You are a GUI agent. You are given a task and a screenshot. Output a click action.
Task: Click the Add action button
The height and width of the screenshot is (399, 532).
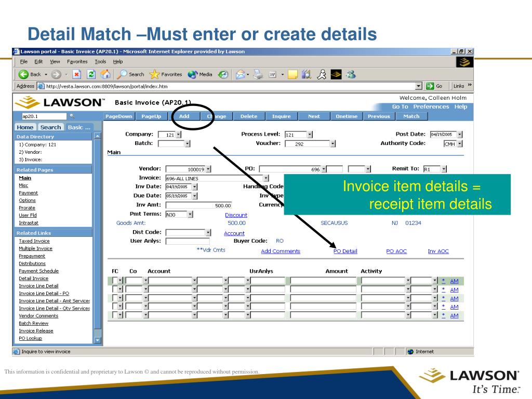184,116
